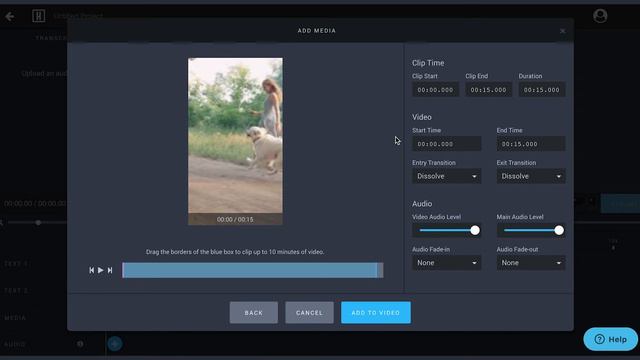Click the Clip Start time field

(x=435, y=90)
